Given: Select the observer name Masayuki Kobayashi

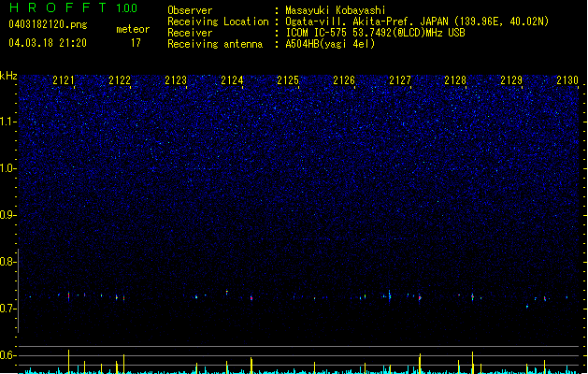Looking at the screenshot, I should [336, 10].
